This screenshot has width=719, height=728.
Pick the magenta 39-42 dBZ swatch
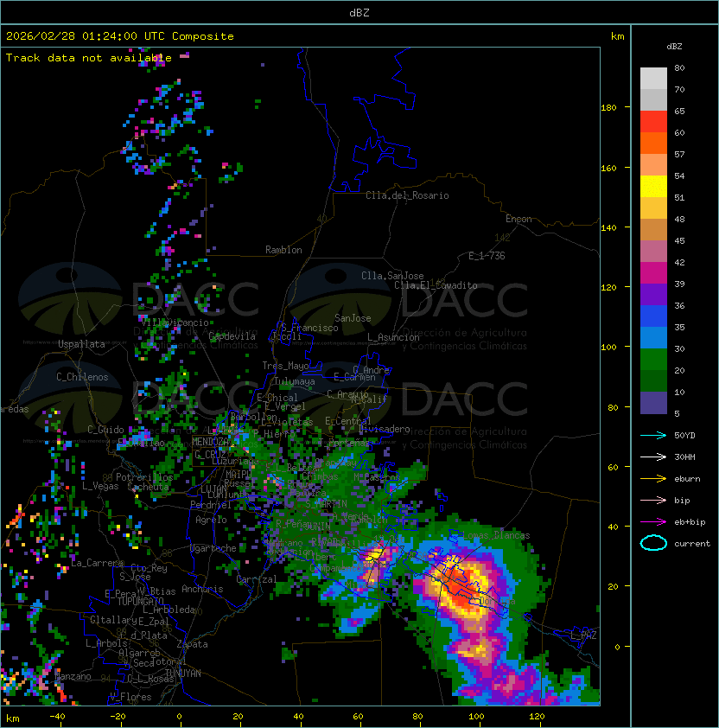click(653, 273)
